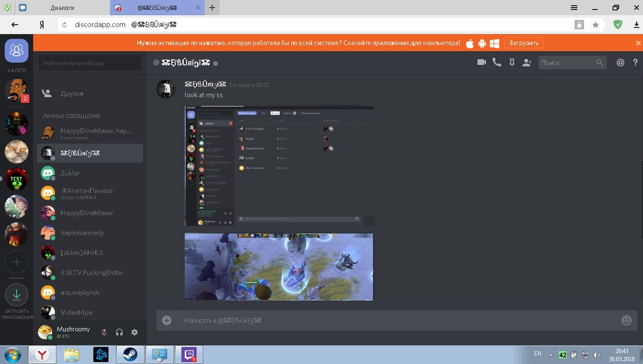Open the Windows Start menu
Viewport: 643px width, 364px height.
[12, 354]
